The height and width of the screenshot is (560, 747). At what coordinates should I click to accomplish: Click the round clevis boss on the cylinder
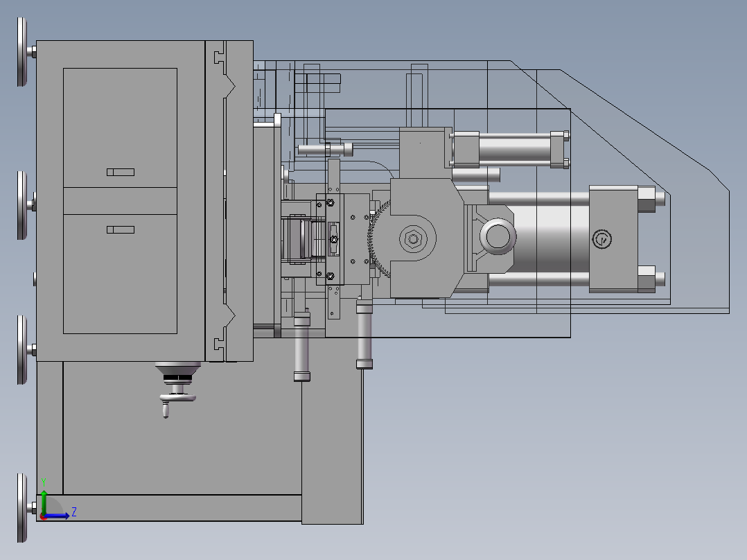(498, 236)
